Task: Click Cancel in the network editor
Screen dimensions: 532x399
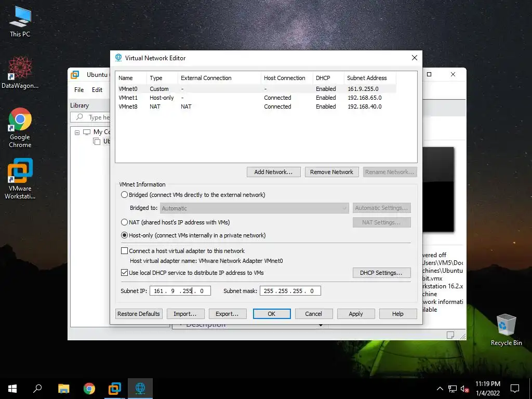Action: click(313, 314)
